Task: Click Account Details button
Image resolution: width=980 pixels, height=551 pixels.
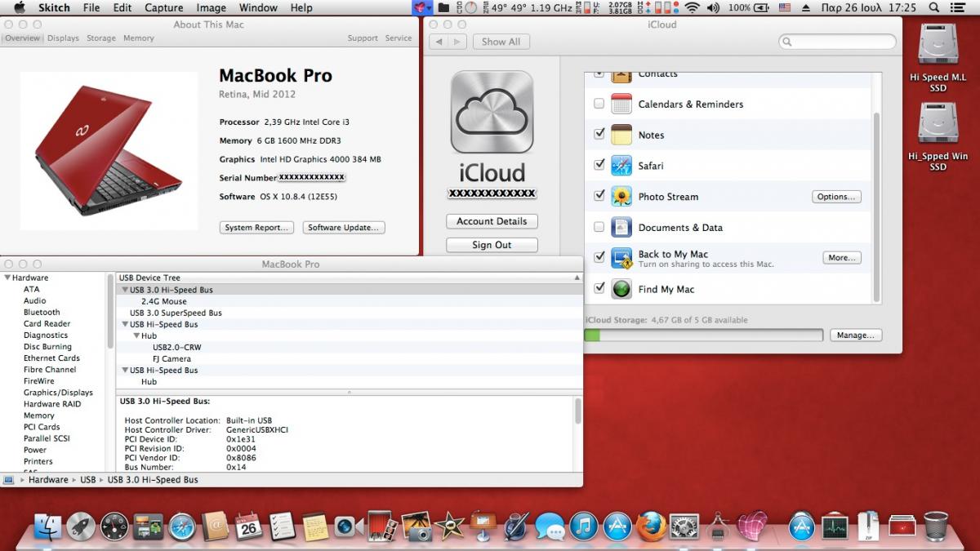Action: [x=492, y=221]
